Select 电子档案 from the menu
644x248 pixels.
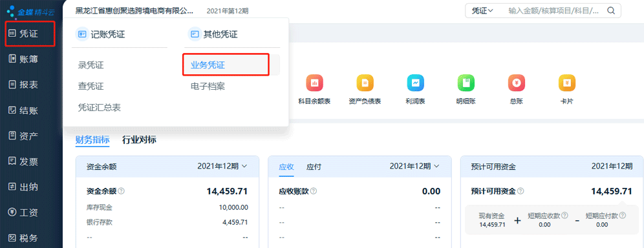(x=208, y=87)
